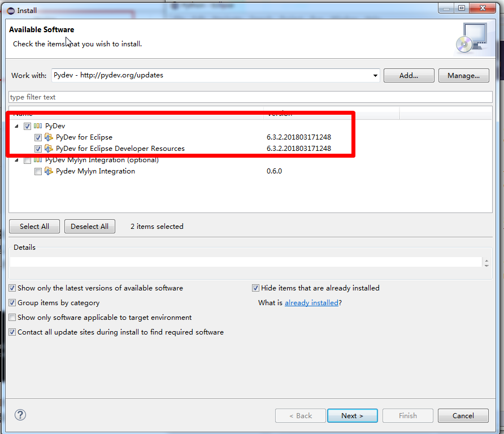Viewport: 504px width, 434px height.
Task: Uncheck the PyDev category checkbox
Action: 27,127
